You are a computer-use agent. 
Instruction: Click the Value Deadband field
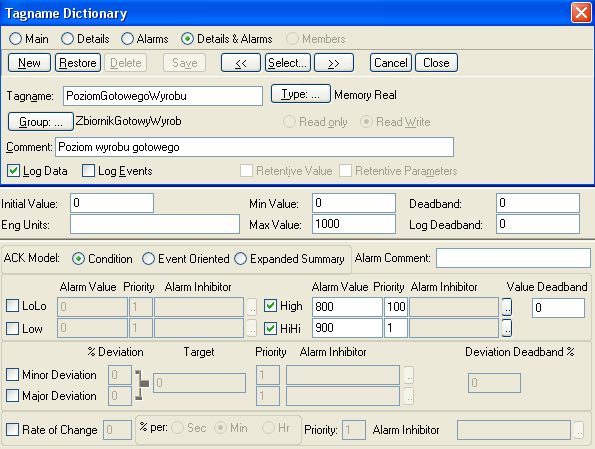(x=558, y=308)
